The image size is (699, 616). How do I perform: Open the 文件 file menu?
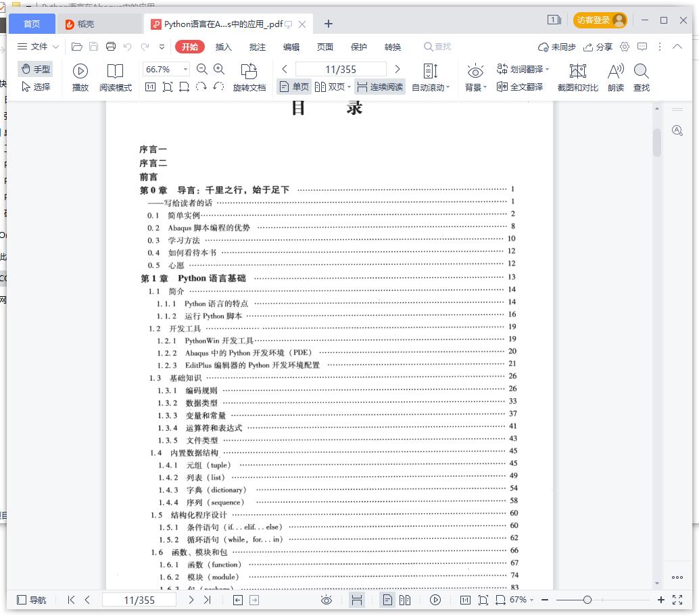coord(37,47)
